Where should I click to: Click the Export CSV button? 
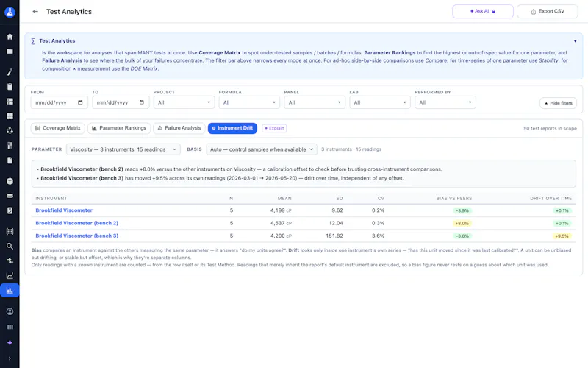(x=548, y=11)
